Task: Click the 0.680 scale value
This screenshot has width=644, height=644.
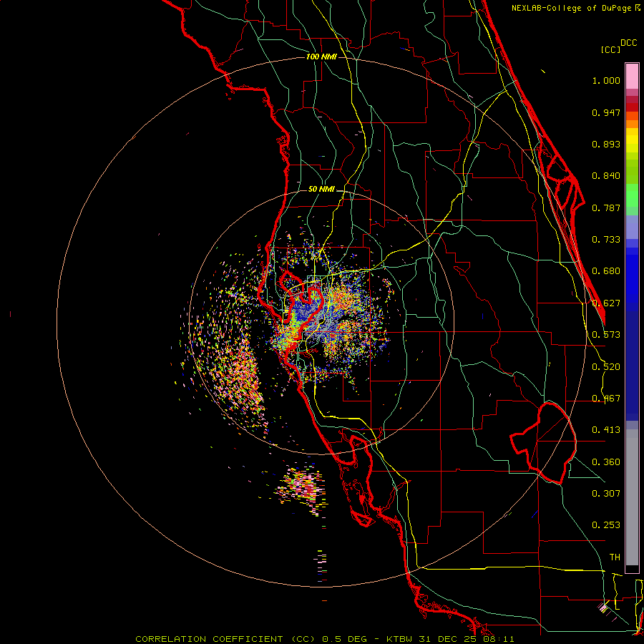Action: (x=606, y=271)
